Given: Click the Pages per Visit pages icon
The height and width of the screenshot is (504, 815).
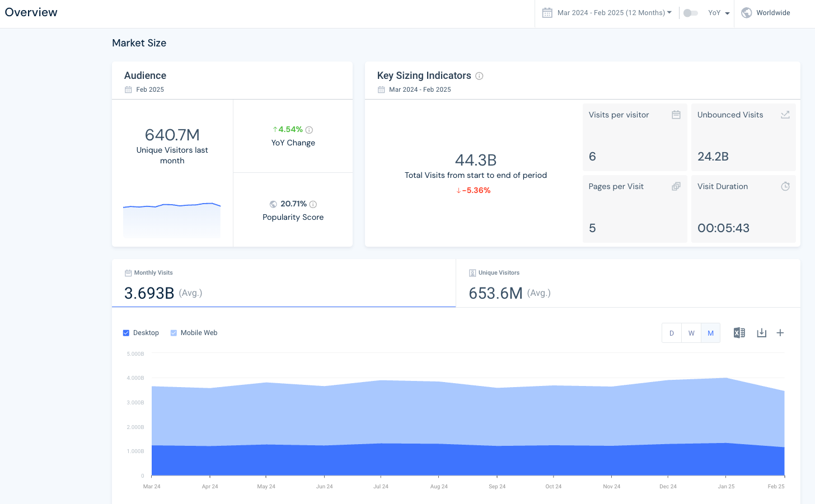Looking at the screenshot, I should (676, 186).
